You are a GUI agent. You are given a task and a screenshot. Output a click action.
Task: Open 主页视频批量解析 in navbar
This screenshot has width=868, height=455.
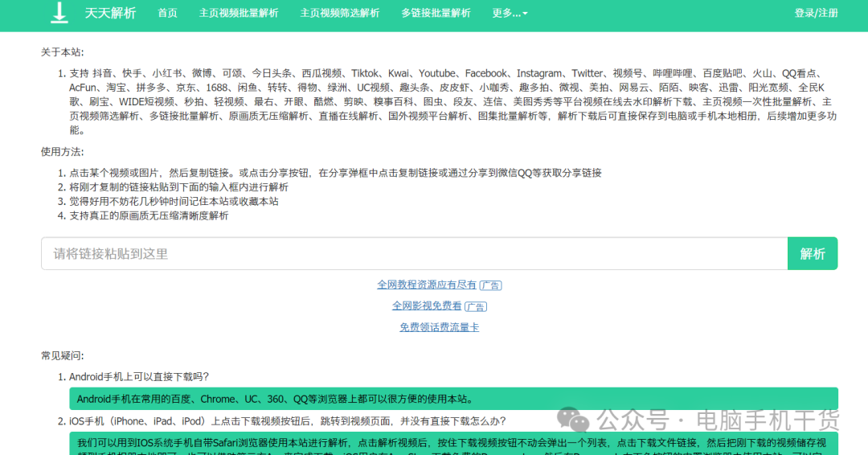pos(239,14)
